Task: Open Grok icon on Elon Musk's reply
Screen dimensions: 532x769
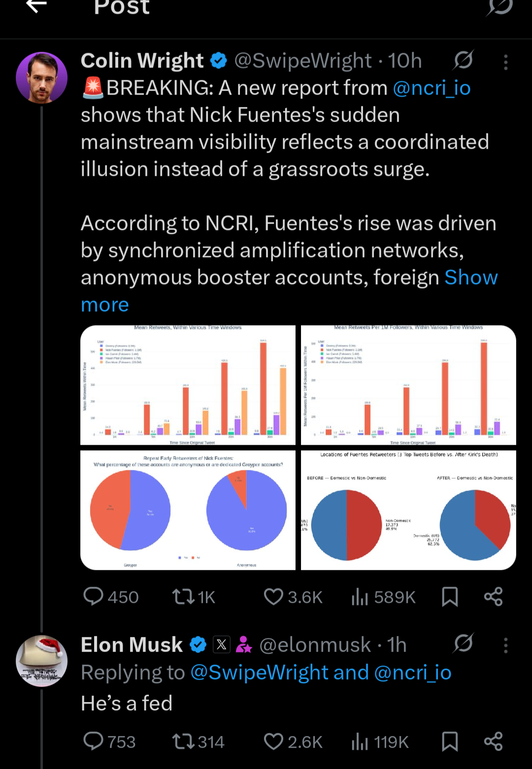Action: click(464, 643)
